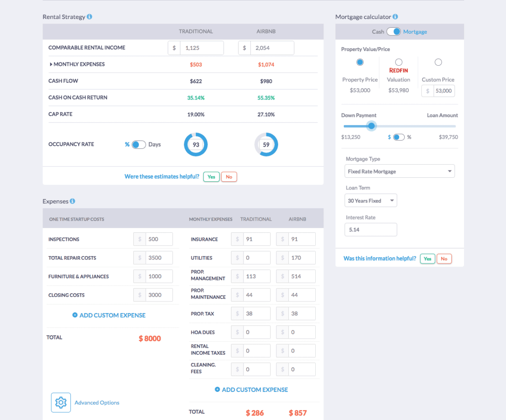Open the Loan Term dropdown
The width and height of the screenshot is (506, 420).
pos(371,200)
